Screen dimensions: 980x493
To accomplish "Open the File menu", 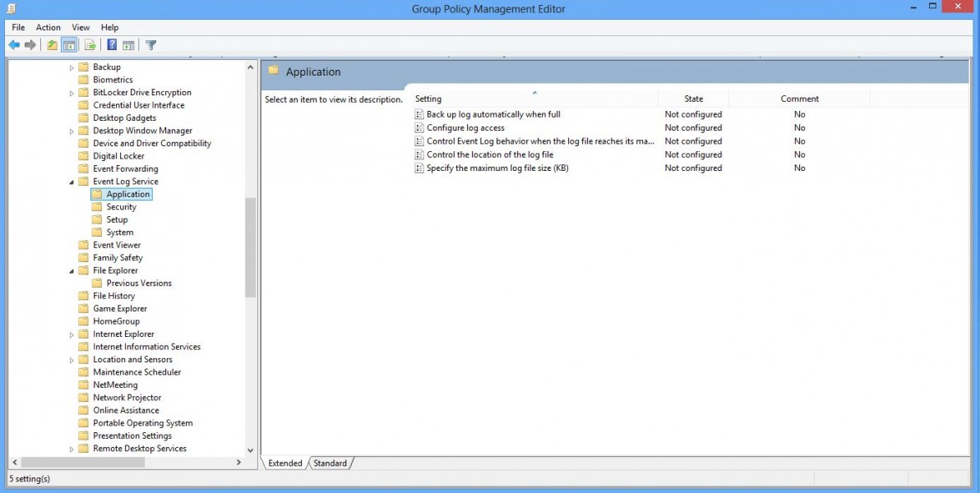I will tap(18, 27).
